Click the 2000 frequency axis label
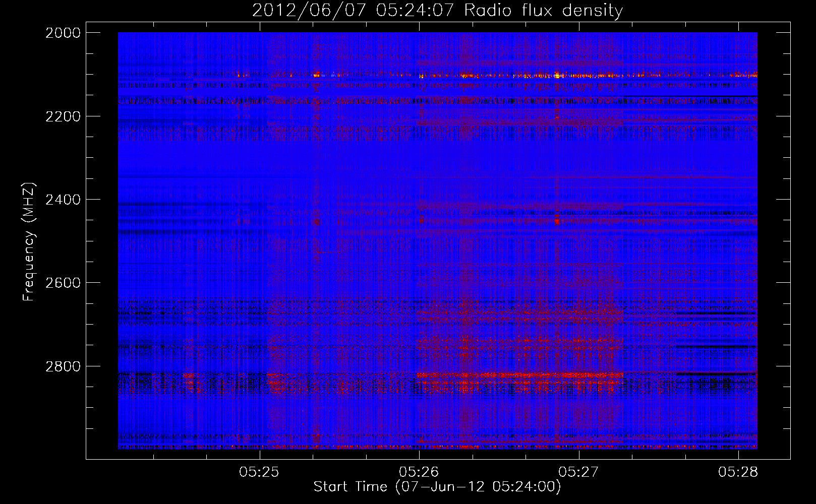Viewport: 816px width, 504px height. [63, 33]
